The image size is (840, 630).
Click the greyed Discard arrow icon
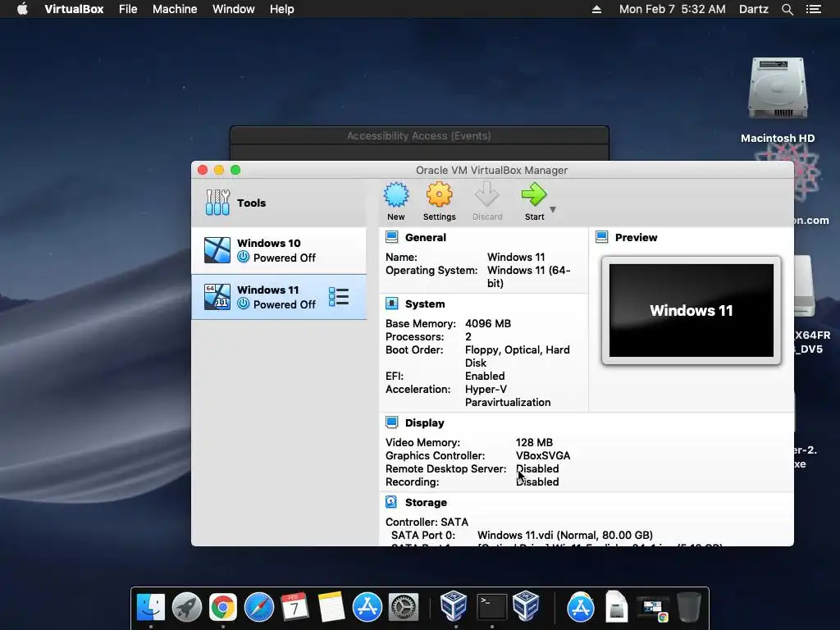[487, 195]
